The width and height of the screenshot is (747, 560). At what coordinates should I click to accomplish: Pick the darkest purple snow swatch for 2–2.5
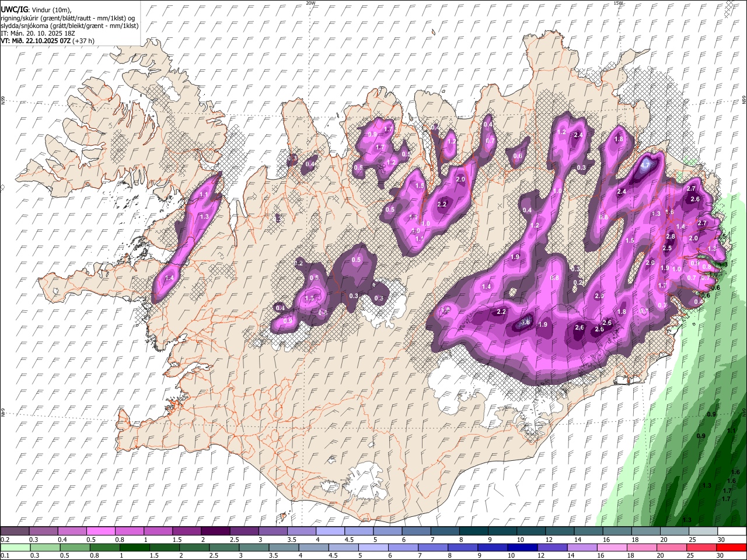click(x=215, y=531)
